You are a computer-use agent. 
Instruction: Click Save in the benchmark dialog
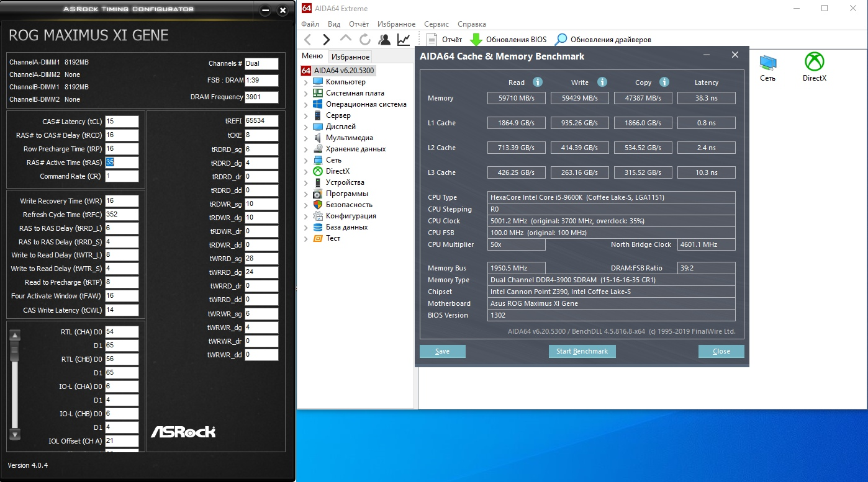click(x=443, y=351)
